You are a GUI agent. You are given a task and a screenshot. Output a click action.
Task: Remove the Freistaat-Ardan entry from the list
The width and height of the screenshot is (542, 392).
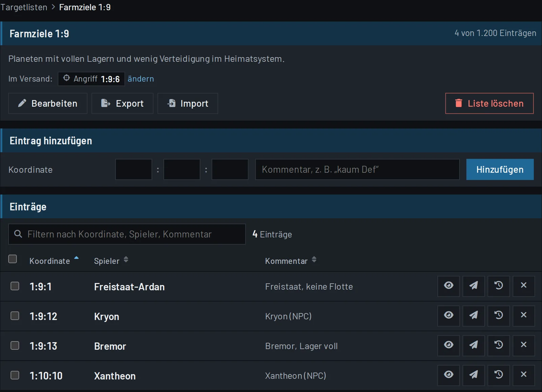(x=524, y=286)
